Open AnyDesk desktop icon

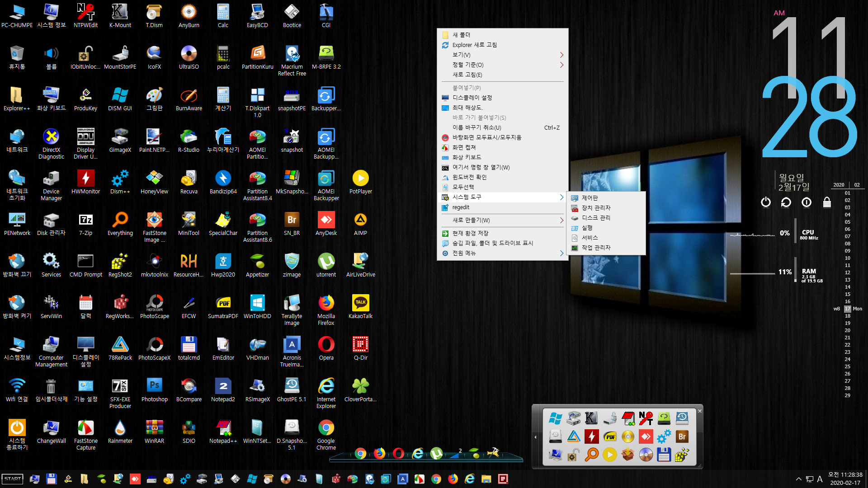coord(326,224)
